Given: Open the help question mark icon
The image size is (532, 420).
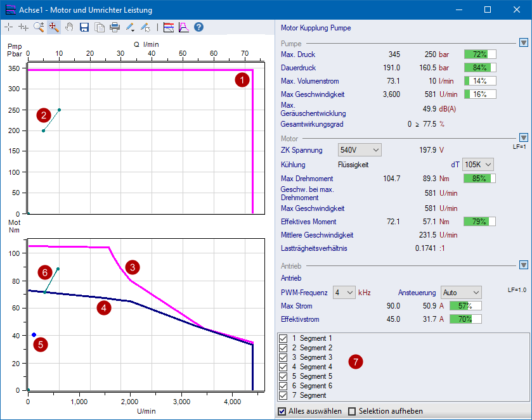Looking at the screenshot, I should tap(198, 27).
